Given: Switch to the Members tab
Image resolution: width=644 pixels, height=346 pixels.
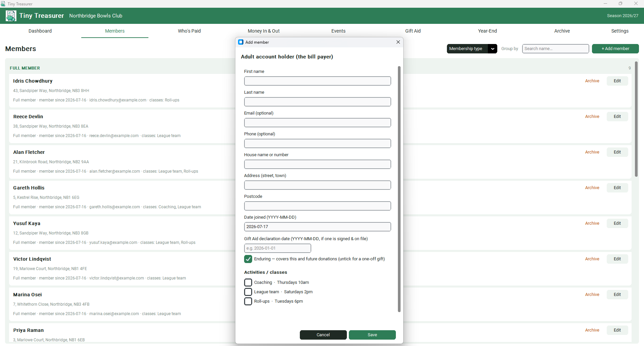Looking at the screenshot, I should (x=115, y=31).
